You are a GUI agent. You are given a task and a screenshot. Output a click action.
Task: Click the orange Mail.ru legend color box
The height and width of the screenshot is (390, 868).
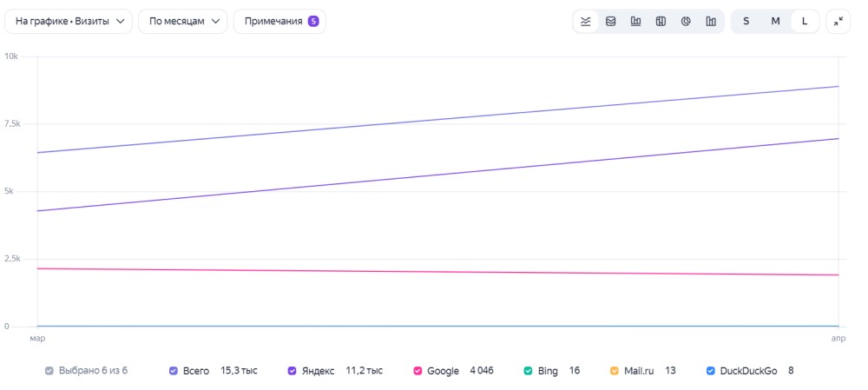(614, 371)
